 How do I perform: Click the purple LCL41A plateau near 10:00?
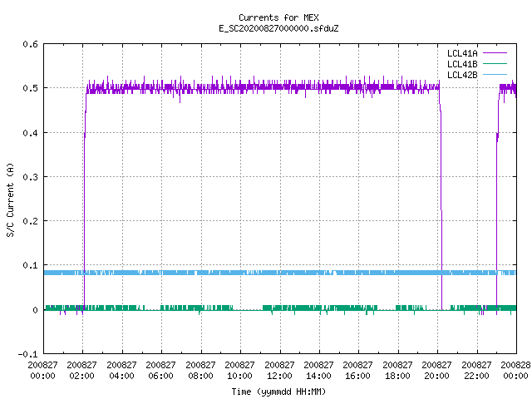coord(240,87)
